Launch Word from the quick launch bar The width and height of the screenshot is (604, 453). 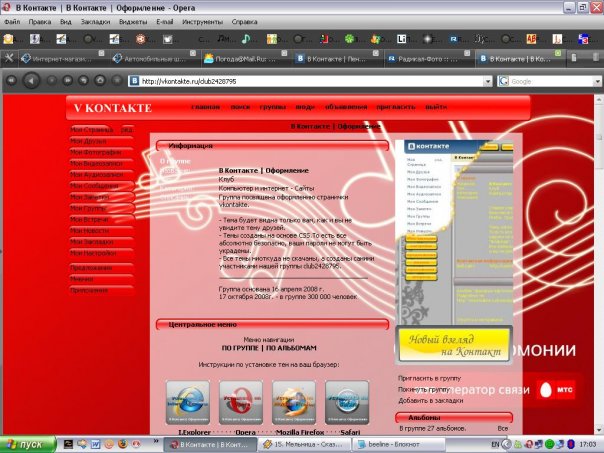96,445
